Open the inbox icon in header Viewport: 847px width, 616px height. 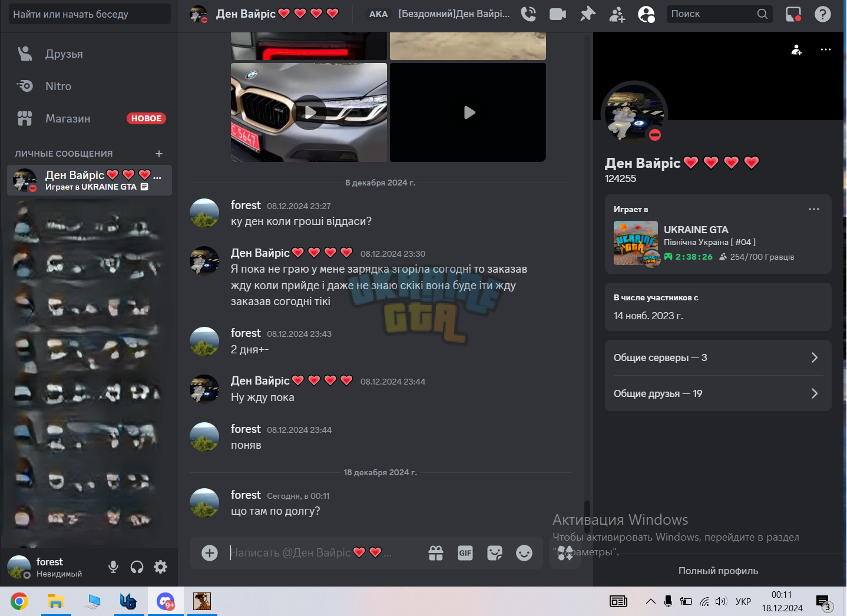[793, 14]
